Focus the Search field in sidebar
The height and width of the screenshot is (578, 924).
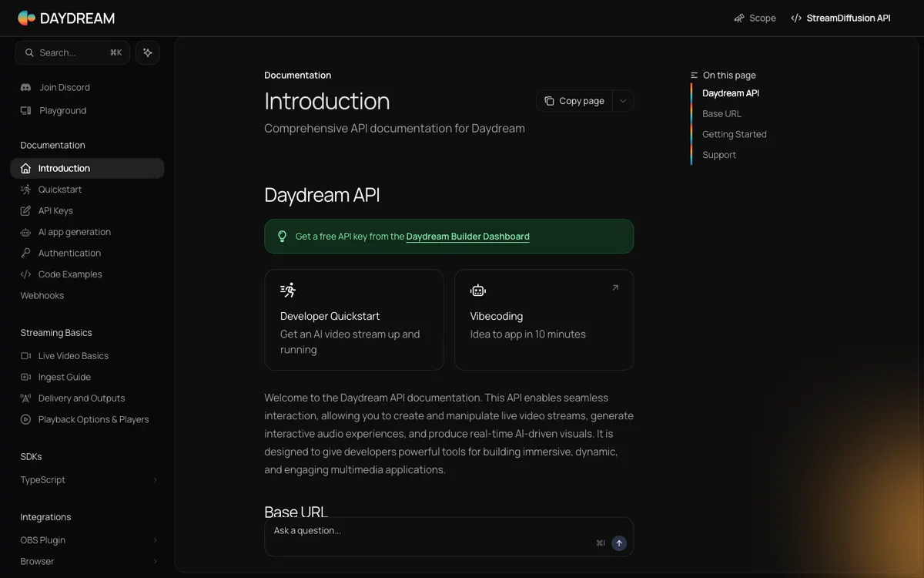tap(72, 52)
